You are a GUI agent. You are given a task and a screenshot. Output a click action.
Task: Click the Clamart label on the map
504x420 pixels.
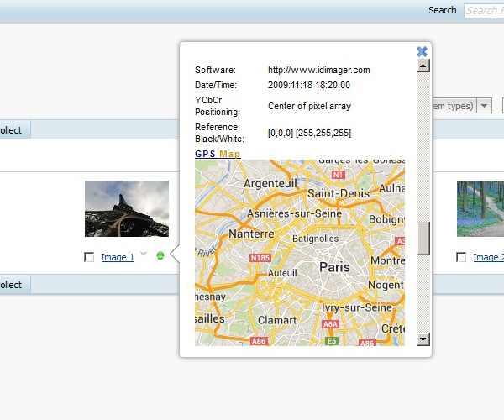coord(277,320)
